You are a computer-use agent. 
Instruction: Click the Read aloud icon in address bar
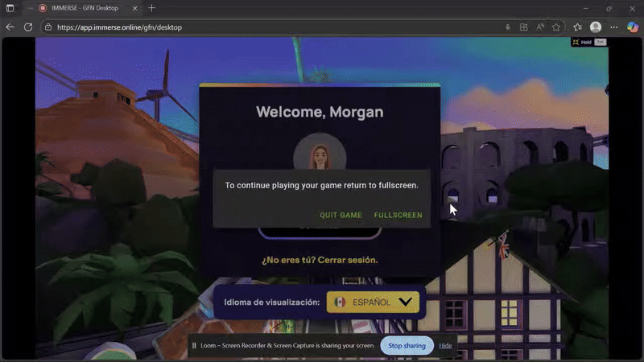point(539,27)
